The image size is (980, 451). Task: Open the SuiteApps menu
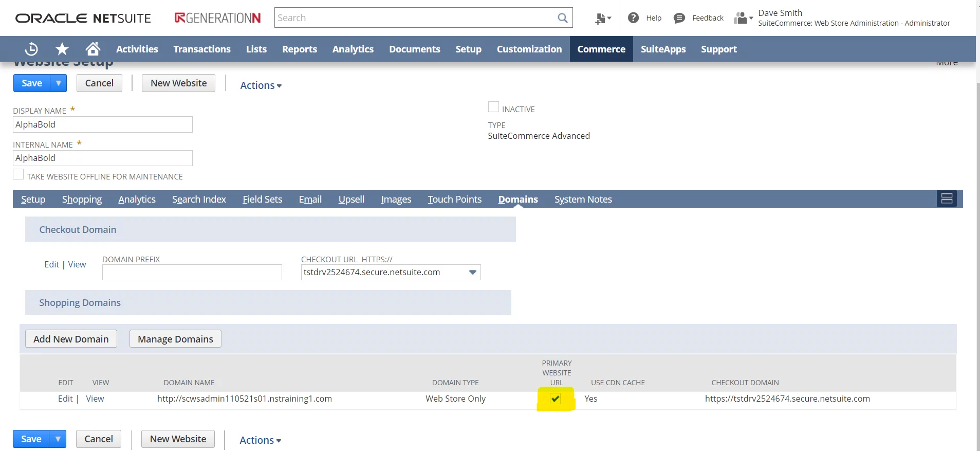663,49
